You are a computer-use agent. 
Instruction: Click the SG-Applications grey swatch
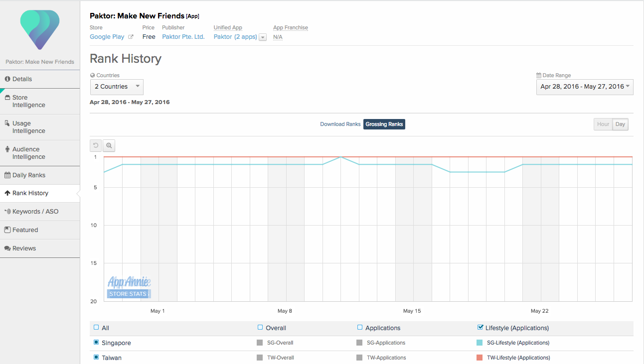click(359, 343)
